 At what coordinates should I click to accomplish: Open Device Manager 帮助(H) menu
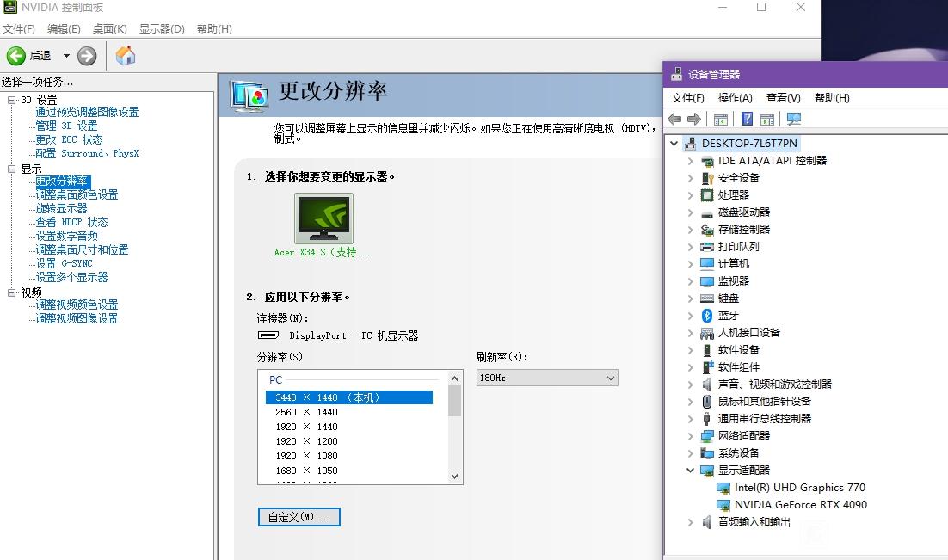pyautogui.click(x=832, y=98)
